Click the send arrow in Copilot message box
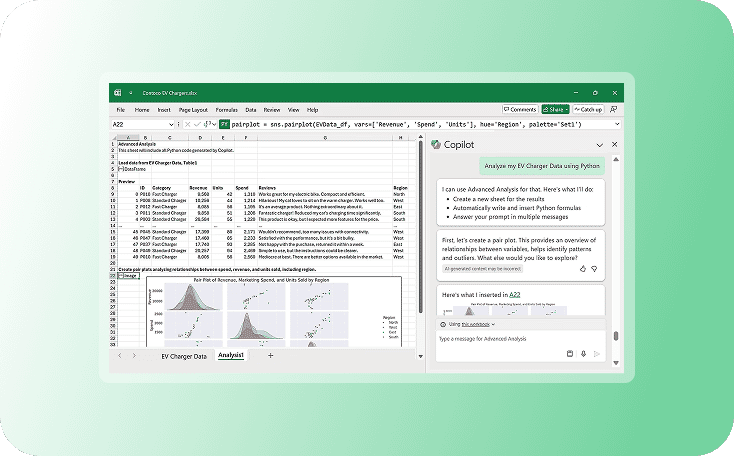Screen dimensions: 734x456 pyautogui.click(x=597, y=353)
